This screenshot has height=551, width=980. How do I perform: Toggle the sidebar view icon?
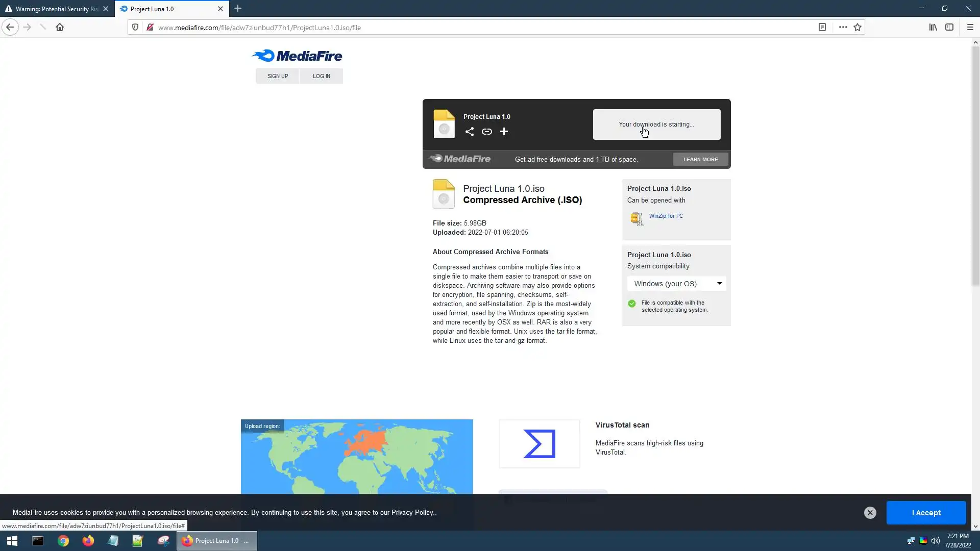click(949, 27)
